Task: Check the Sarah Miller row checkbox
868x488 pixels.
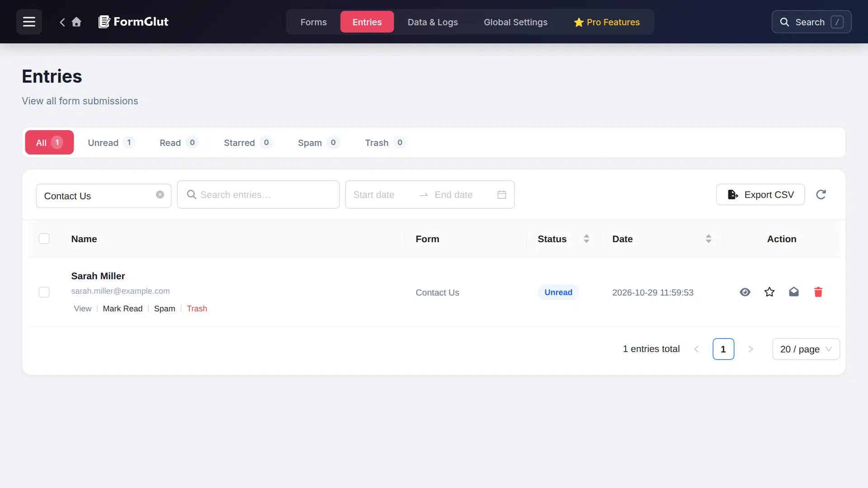Action: (x=44, y=292)
